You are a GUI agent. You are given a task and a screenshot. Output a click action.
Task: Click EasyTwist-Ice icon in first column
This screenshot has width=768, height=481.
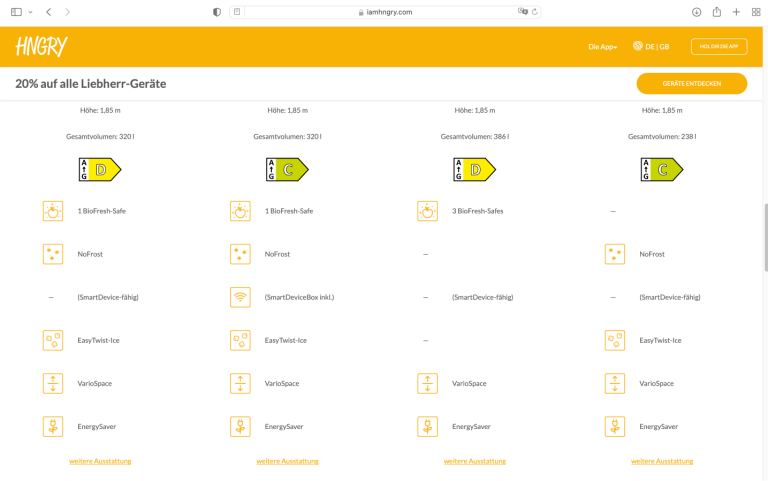53,340
